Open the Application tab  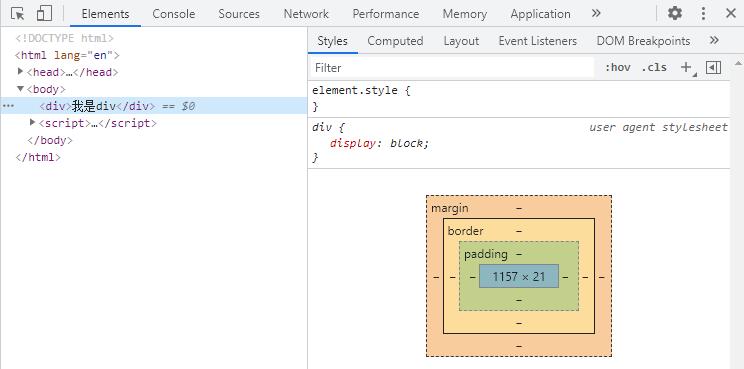(x=540, y=14)
